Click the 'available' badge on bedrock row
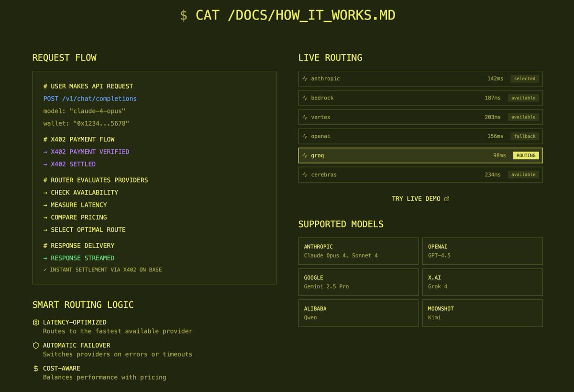 pos(523,98)
